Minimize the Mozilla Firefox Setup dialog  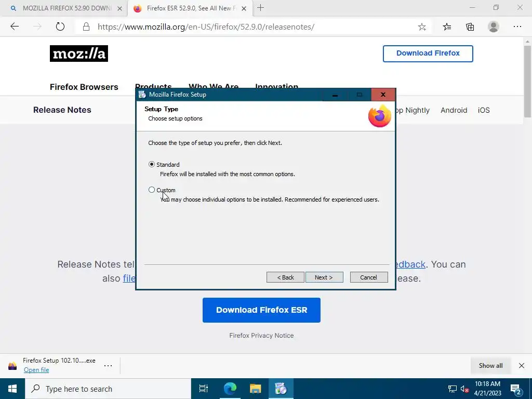335,95
